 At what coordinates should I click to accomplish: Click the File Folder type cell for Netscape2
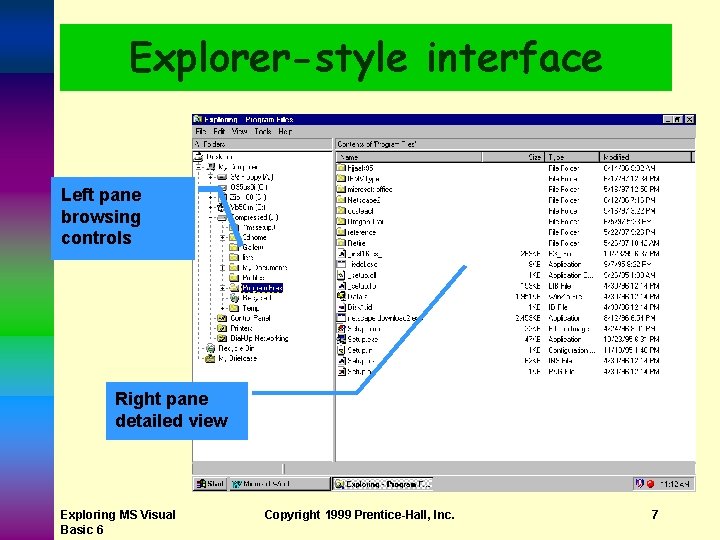(563, 200)
